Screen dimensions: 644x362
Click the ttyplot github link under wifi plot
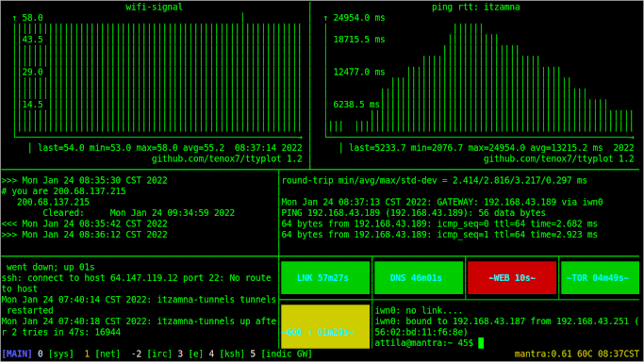tap(226, 158)
